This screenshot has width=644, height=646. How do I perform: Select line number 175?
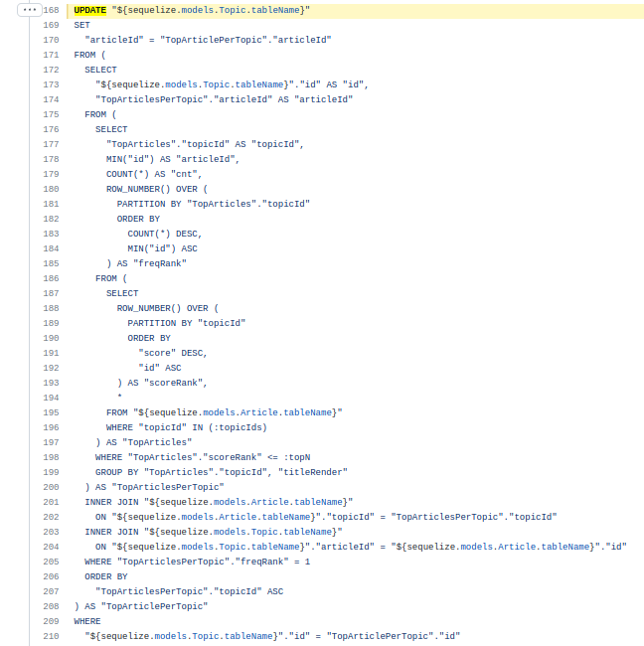[x=51, y=114]
